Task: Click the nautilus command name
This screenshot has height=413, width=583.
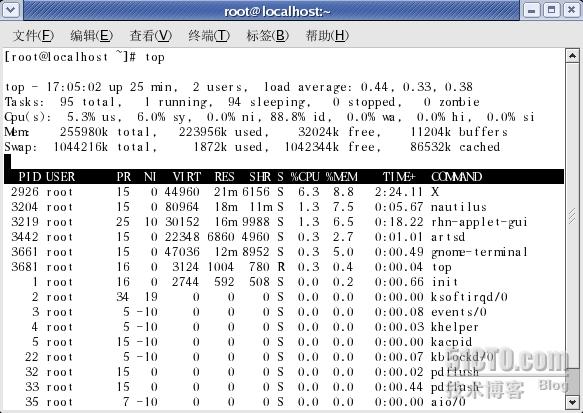Action: click(x=459, y=207)
